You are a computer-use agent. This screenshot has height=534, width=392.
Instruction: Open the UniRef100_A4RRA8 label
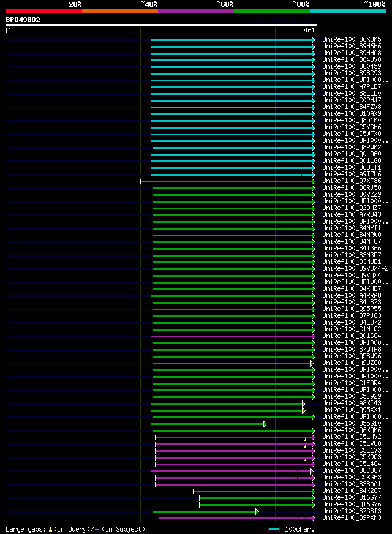point(352,296)
